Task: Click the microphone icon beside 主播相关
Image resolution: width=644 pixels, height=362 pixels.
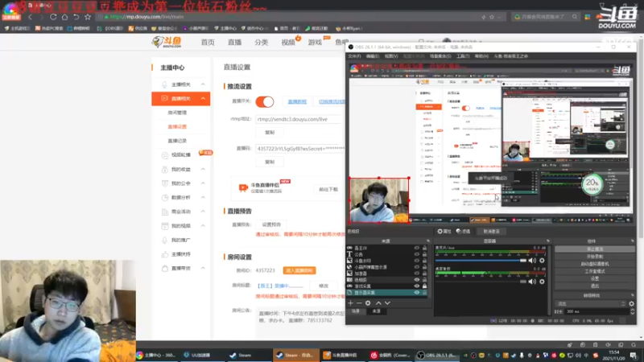Action: (164, 84)
